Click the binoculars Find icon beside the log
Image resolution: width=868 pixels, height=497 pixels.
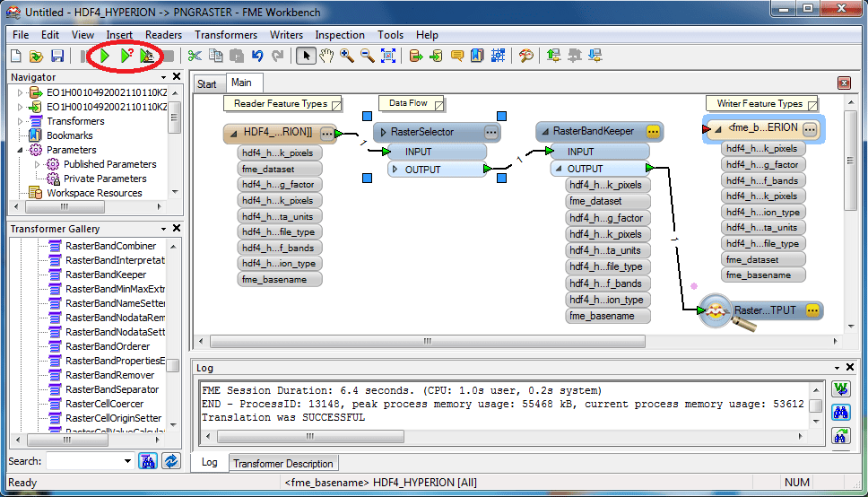841,413
